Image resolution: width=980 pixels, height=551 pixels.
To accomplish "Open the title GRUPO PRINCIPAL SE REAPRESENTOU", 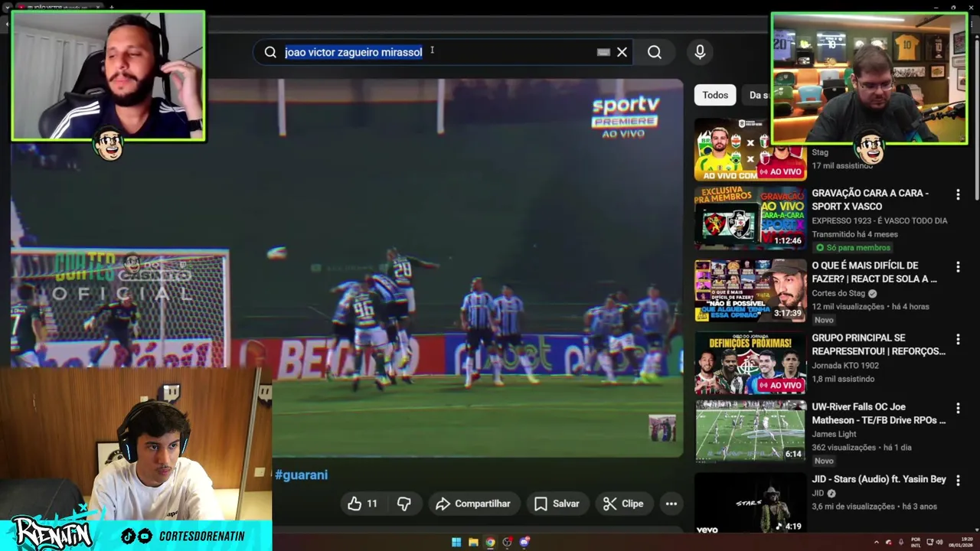I will (x=878, y=344).
